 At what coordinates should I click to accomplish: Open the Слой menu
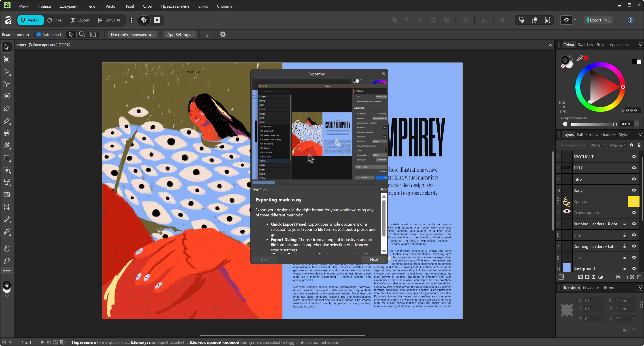(x=147, y=6)
